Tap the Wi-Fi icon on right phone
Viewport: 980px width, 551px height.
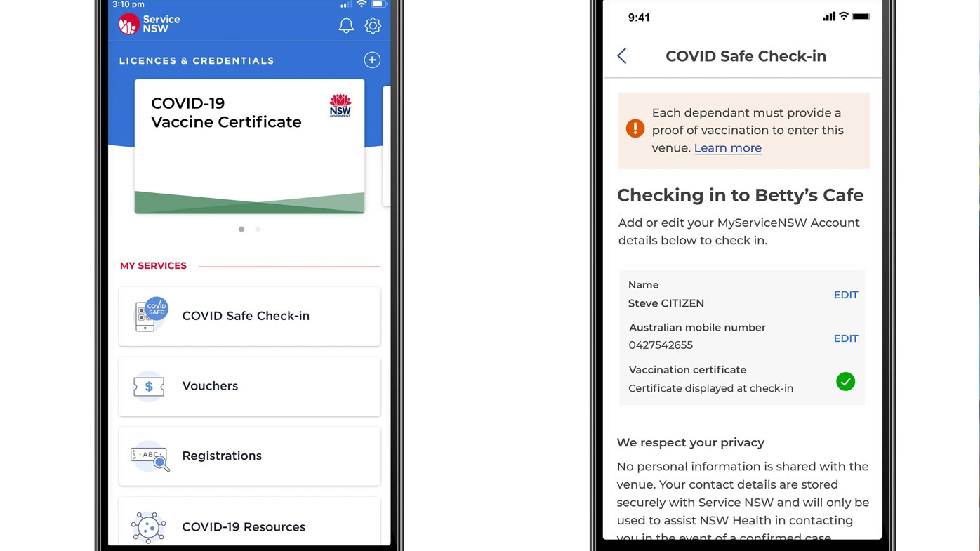pos(844,17)
